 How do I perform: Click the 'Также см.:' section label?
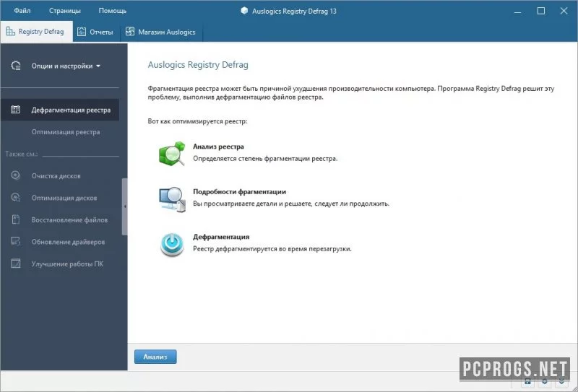pyautogui.click(x=22, y=154)
